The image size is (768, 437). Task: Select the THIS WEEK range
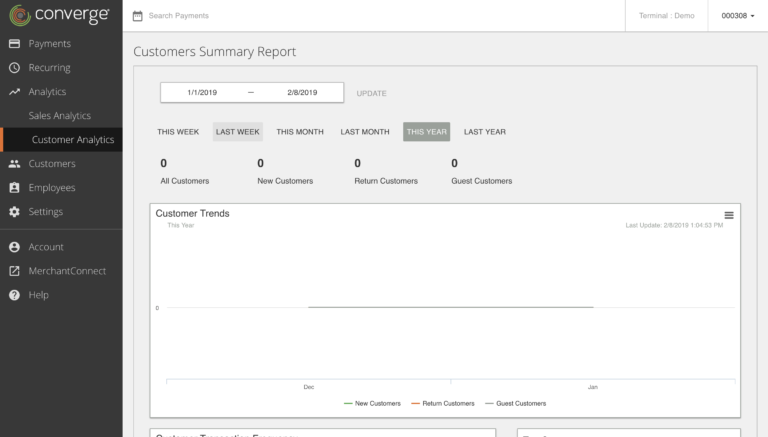pos(178,132)
